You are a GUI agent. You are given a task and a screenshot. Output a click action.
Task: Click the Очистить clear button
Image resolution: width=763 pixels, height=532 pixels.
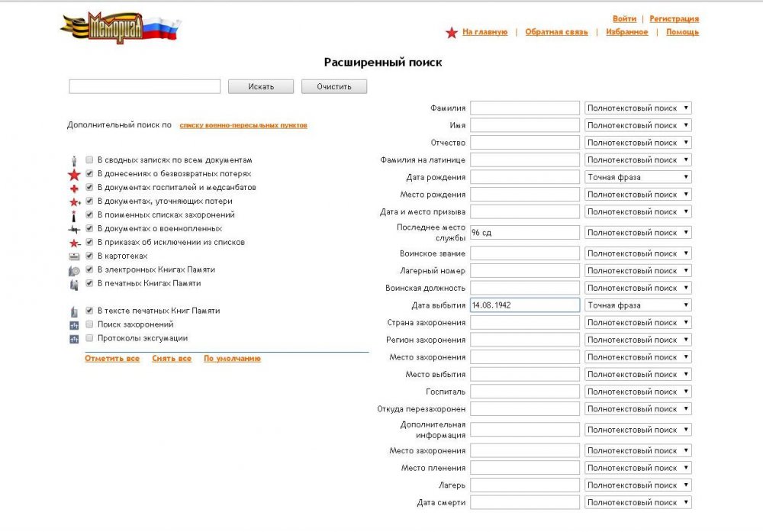(334, 87)
